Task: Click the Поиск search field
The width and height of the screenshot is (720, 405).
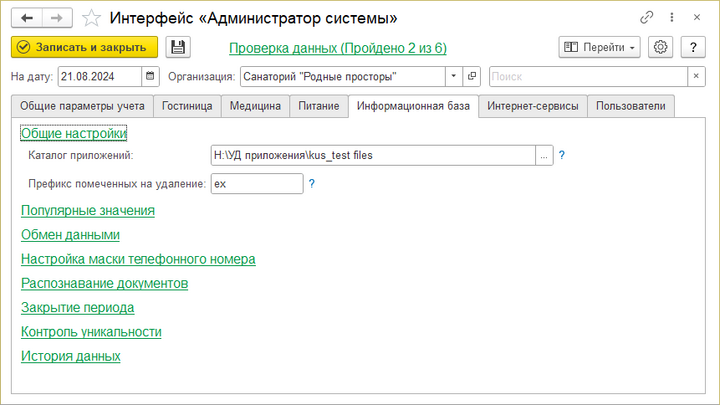Action: (x=588, y=77)
